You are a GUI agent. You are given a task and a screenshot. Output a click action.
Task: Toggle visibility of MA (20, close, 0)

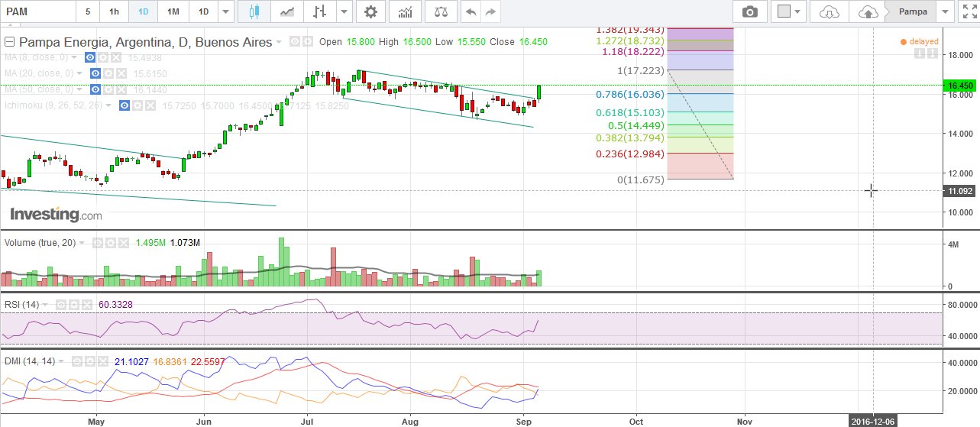click(95, 73)
